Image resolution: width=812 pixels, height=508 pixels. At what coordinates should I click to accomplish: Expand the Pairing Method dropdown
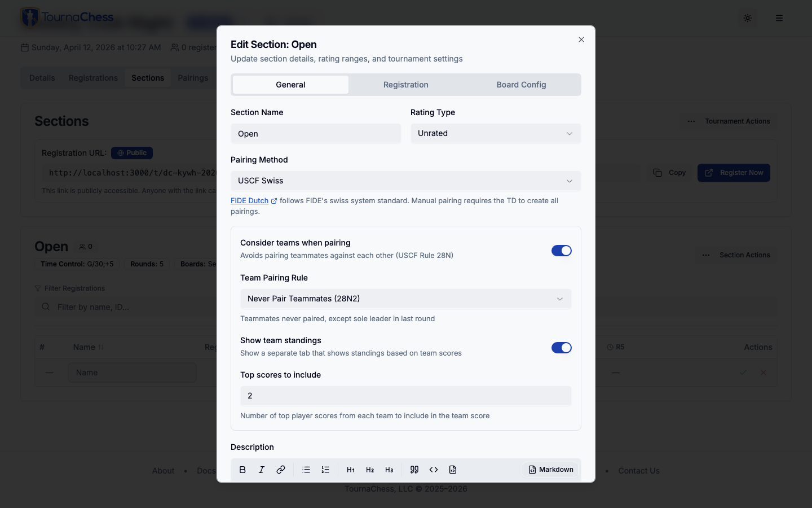[x=405, y=181]
